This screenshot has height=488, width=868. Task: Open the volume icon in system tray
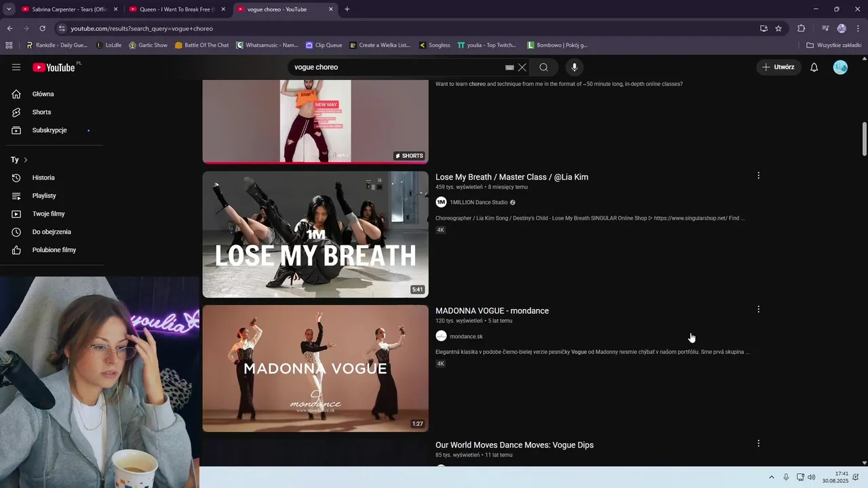click(x=812, y=477)
